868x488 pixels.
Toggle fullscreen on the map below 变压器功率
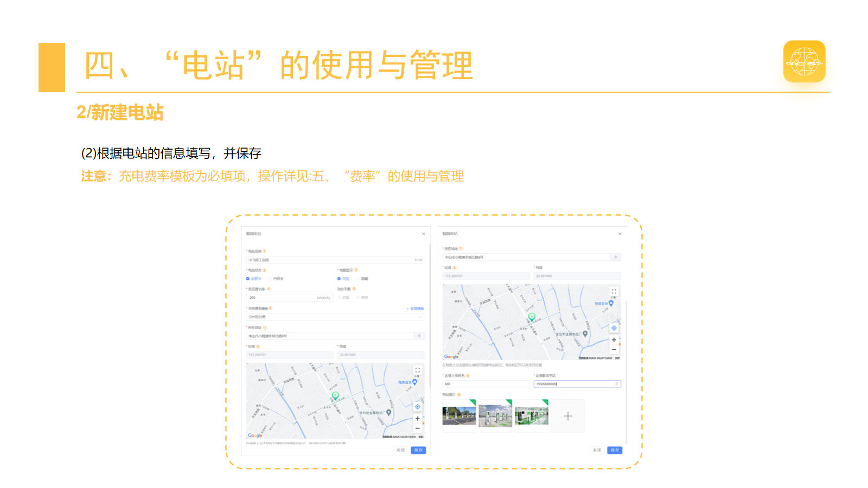click(x=418, y=370)
